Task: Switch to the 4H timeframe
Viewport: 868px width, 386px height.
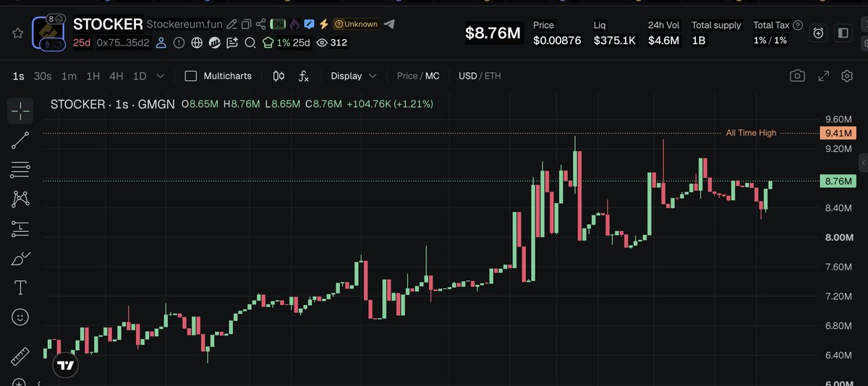Action: pyautogui.click(x=116, y=76)
